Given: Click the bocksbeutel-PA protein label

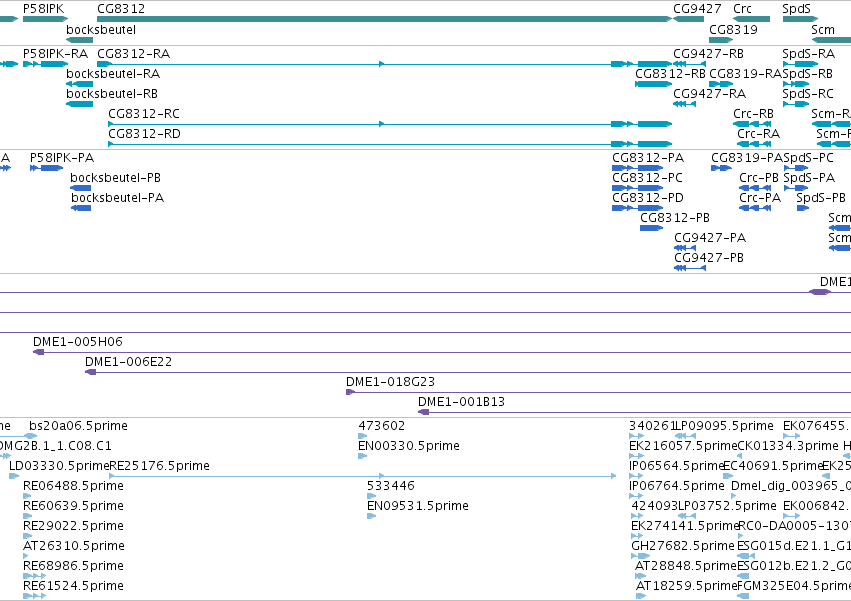Looking at the screenshot, I should pyautogui.click(x=117, y=198).
